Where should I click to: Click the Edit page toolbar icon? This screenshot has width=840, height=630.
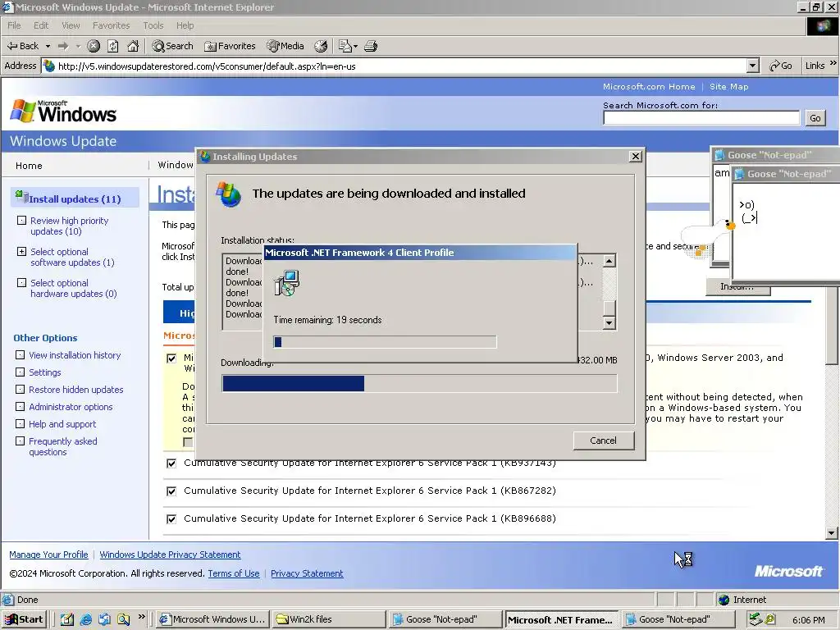point(345,46)
